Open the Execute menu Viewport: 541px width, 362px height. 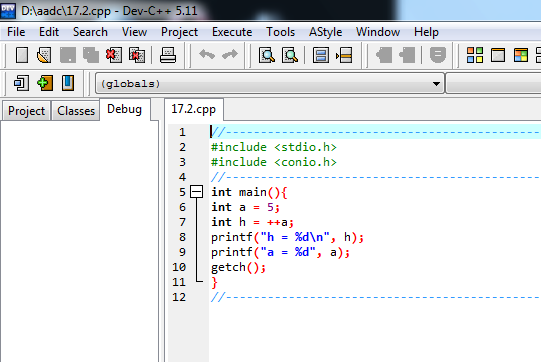pos(232,32)
